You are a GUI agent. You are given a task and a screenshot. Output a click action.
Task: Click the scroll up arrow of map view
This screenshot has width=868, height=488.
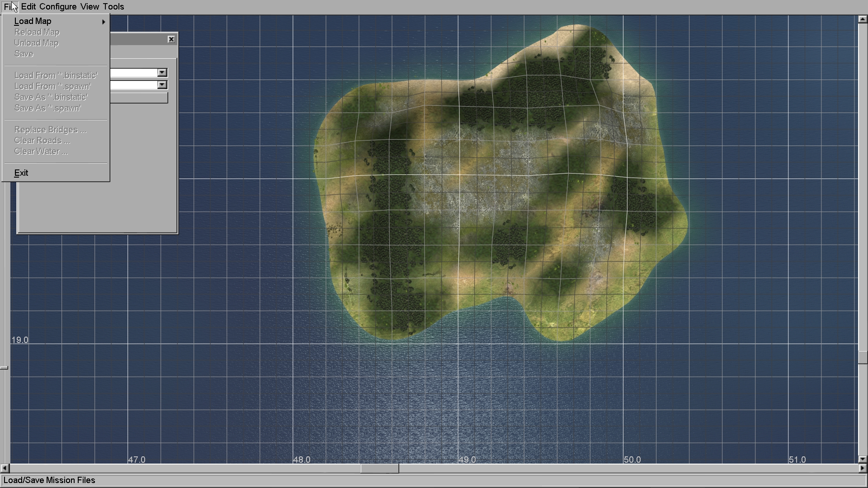pyautogui.click(x=863, y=19)
